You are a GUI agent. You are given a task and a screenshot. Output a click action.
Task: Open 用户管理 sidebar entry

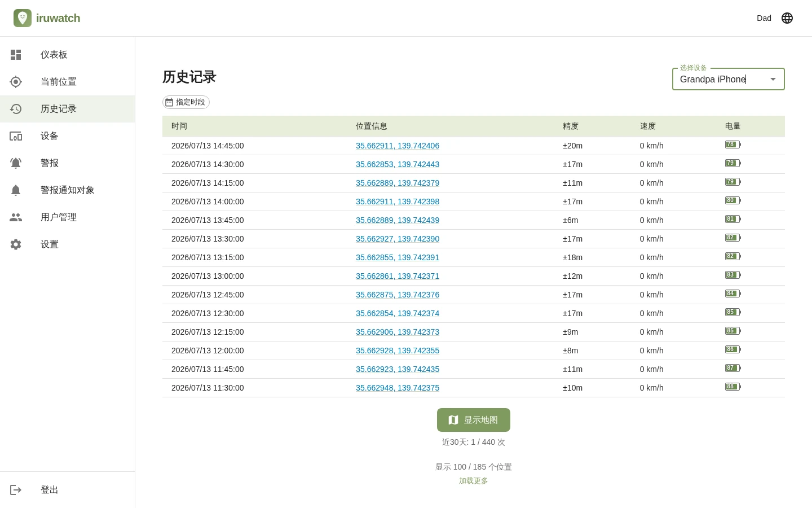click(x=68, y=217)
